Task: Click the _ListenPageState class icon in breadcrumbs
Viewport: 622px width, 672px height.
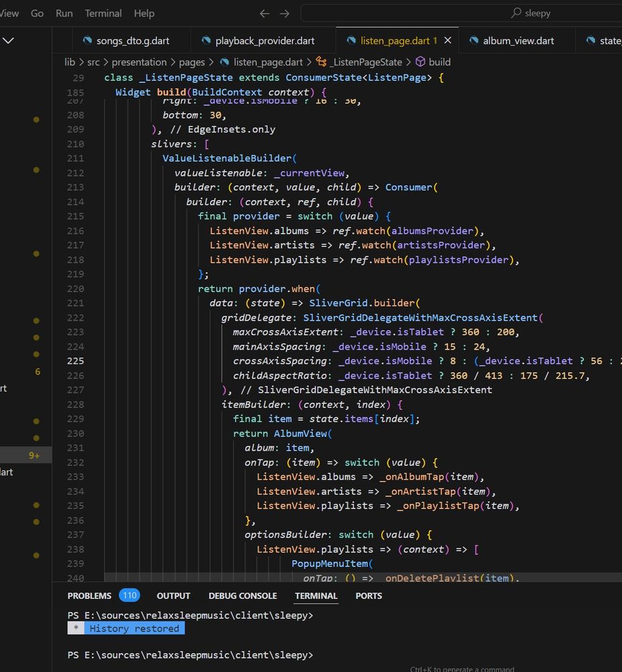Action: (x=320, y=62)
